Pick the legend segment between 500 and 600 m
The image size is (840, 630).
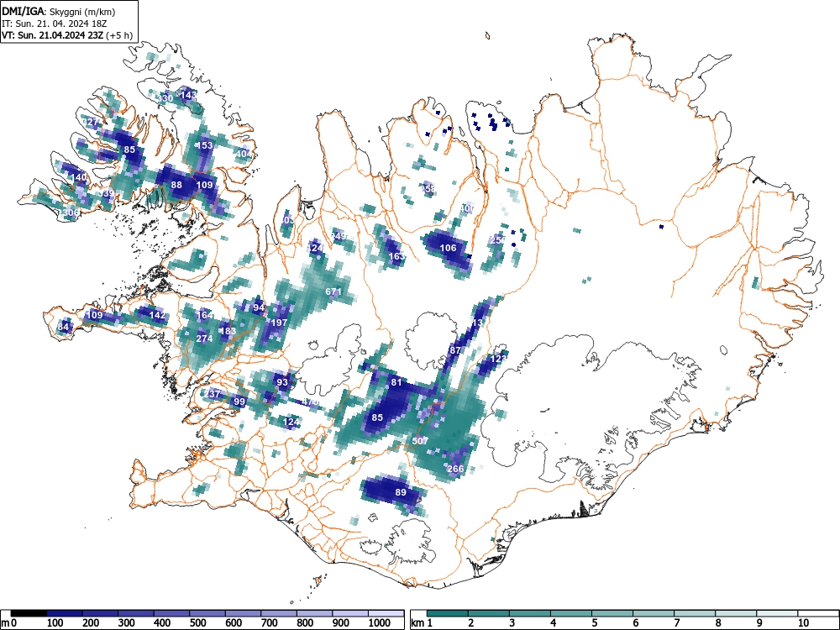[x=207, y=613]
